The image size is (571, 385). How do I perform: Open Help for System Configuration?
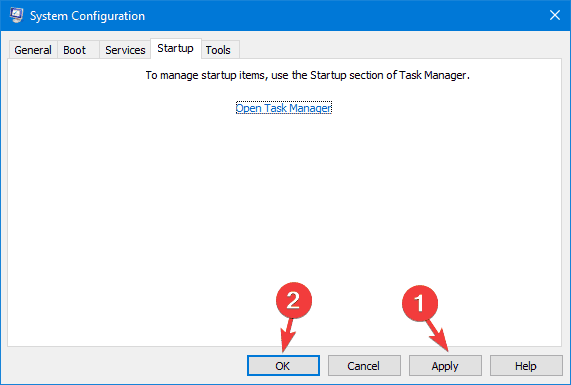coord(526,365)
